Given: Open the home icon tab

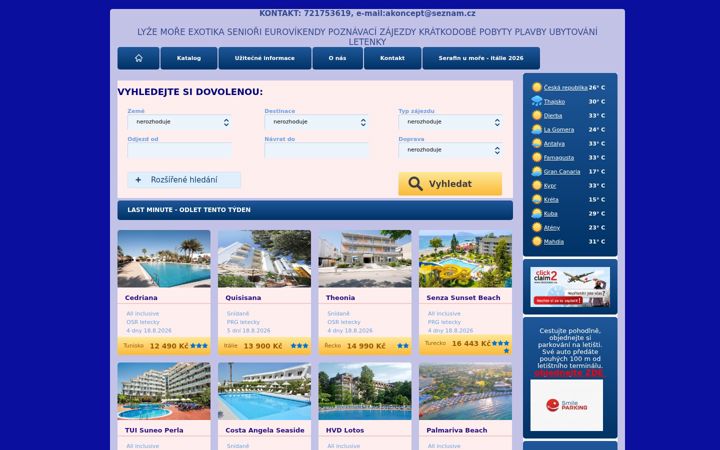Looking at the screenshot, I should [138, 58].
